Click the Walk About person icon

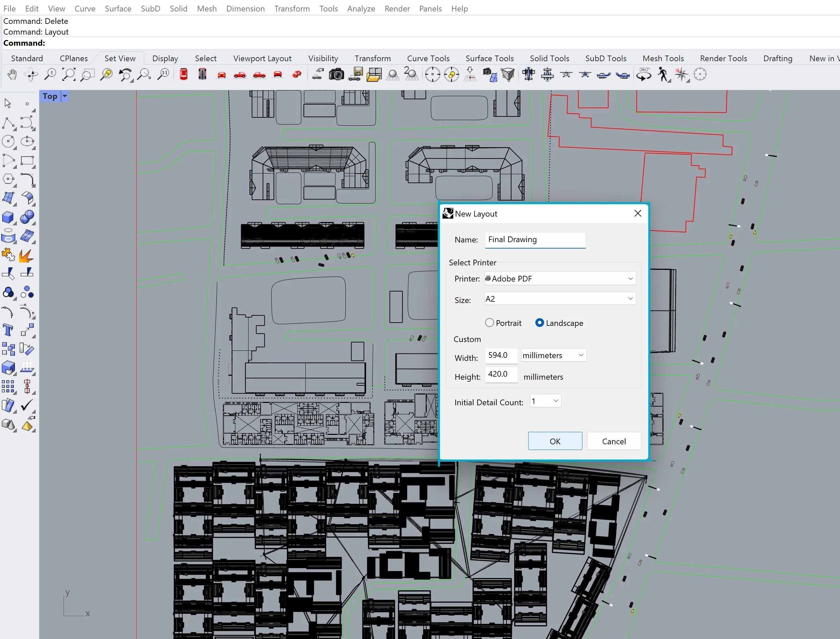(663, 75)
